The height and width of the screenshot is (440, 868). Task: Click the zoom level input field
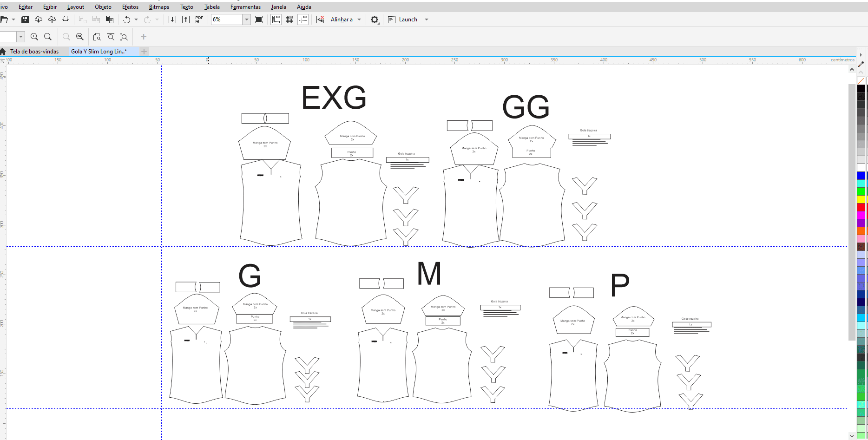pos(227,20)
